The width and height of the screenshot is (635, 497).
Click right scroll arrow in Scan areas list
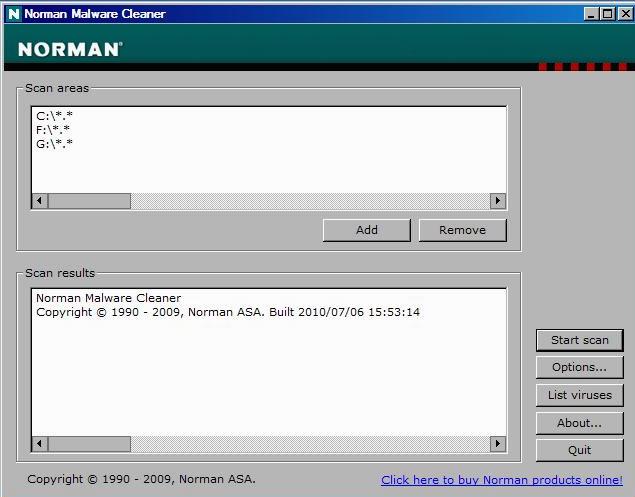pos(498,201)
